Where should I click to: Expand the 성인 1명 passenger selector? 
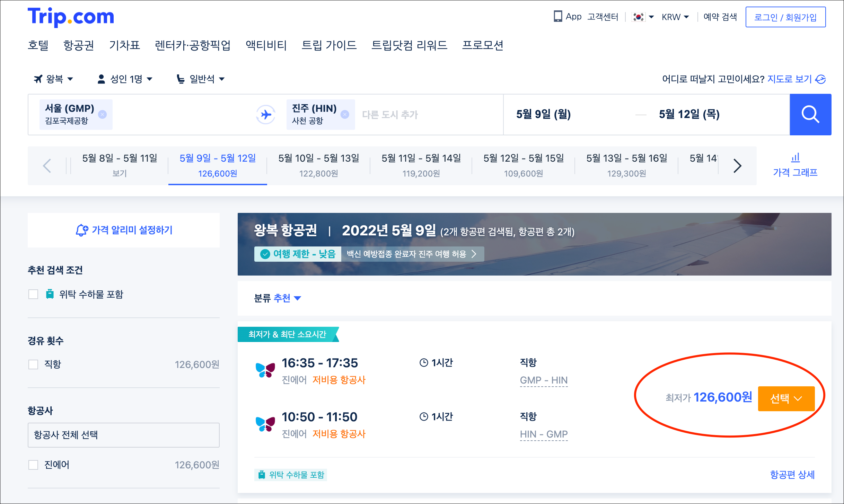click(125, 79)
